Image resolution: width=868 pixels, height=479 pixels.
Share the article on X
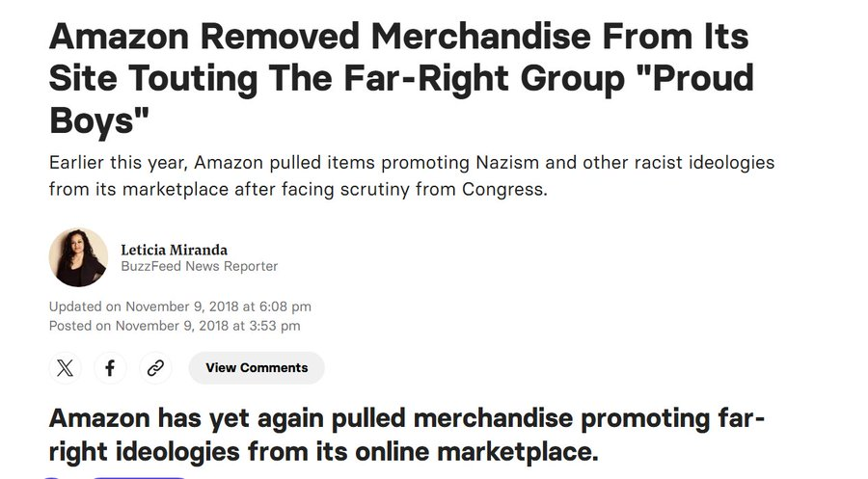(x=65, y=367)
